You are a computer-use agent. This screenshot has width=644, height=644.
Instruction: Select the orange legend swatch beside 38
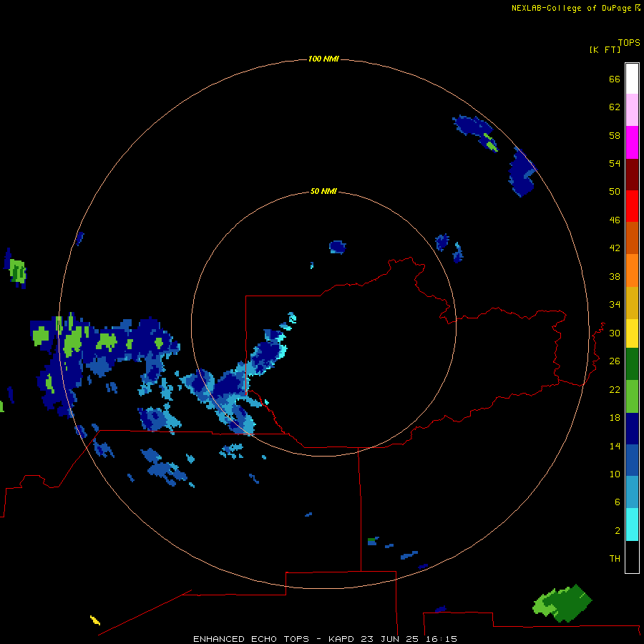(x=632, y=270)
